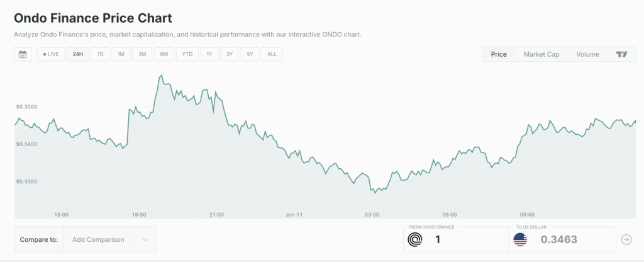Select the 3M time range
Image resolution: width=644 pixels, height=262 pixels.
(142, 54)
